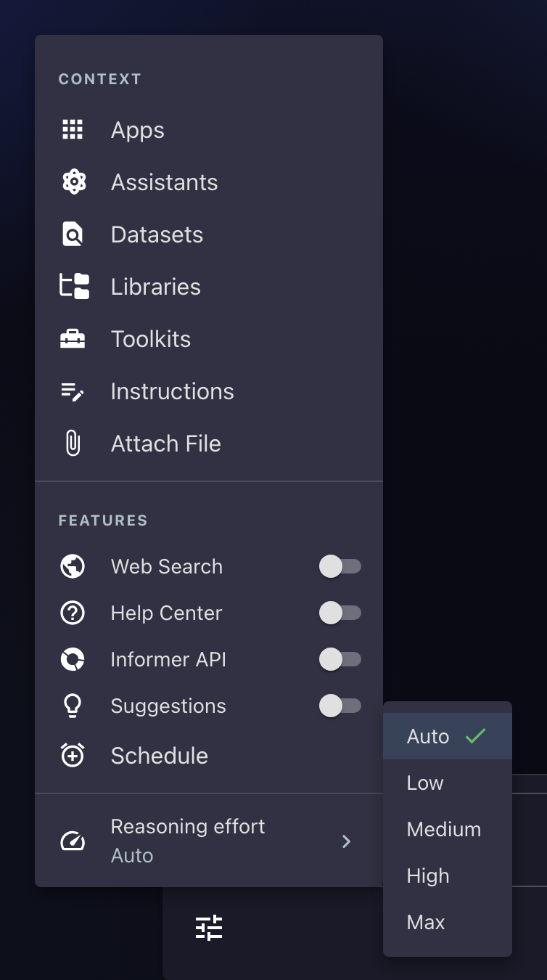Click the Instructions pencil-list icon

[73, 392]
